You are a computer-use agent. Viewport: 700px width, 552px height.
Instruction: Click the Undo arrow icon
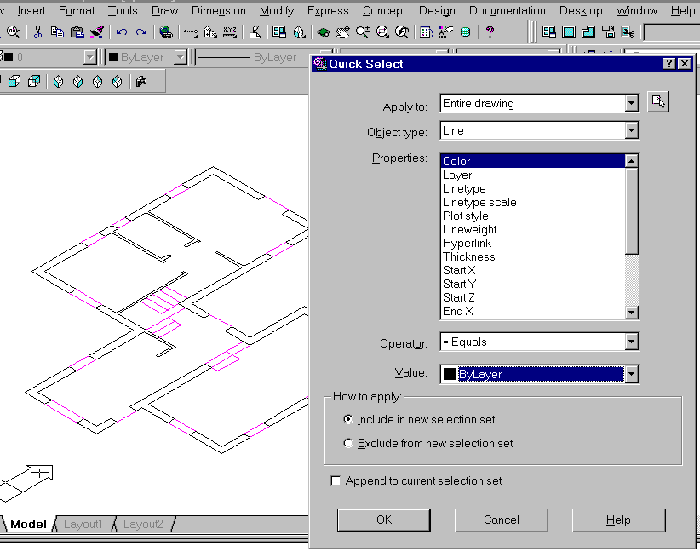(121, 32)
